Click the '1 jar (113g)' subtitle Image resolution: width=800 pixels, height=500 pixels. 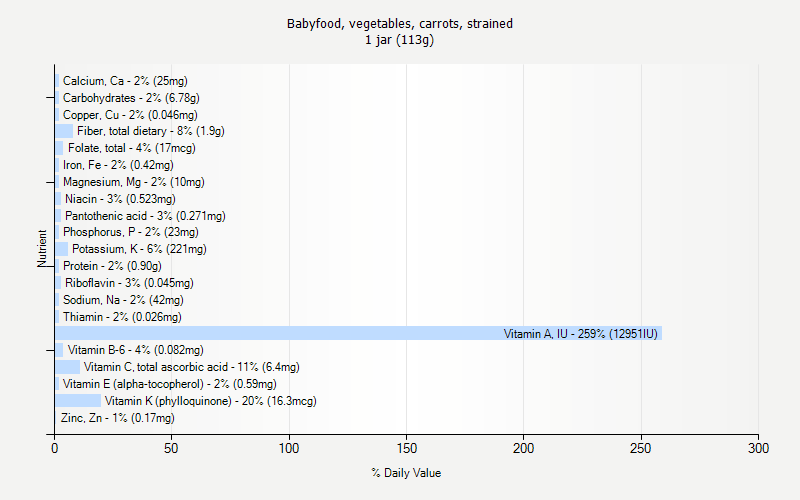[399, 40]
